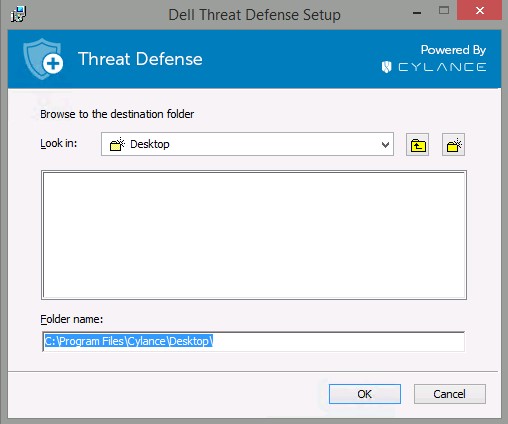Click the Powered By text
Viewport: 508px width, 424px height.
(453, 50)
